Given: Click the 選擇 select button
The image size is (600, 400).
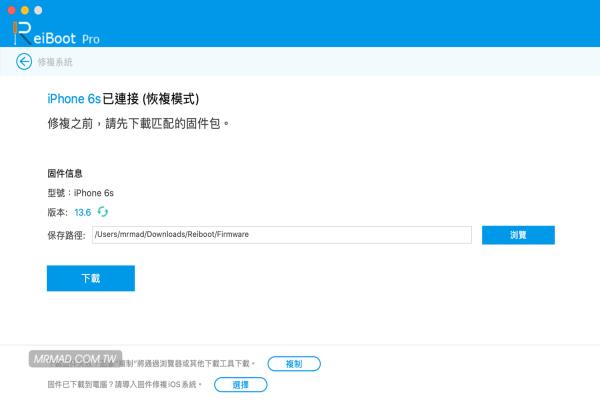Looking at the screenshot, I should pos(240,385).
